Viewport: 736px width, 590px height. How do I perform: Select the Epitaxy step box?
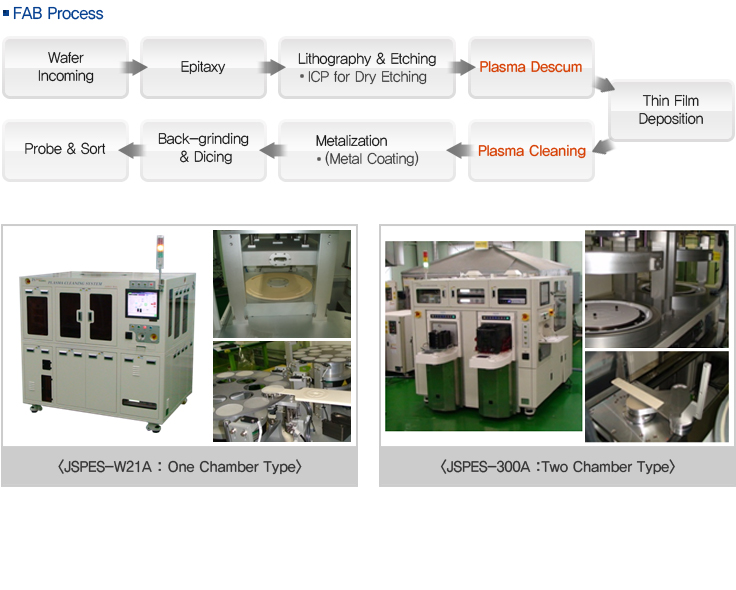(203, 67)
